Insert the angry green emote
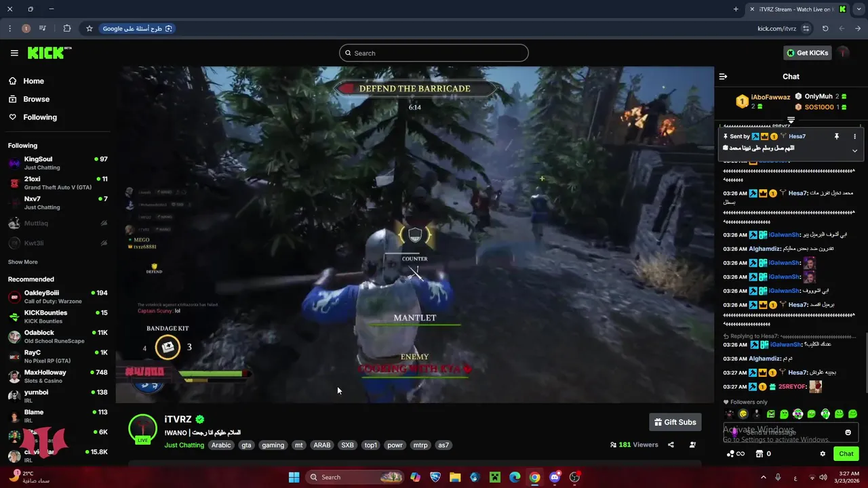 771,414
